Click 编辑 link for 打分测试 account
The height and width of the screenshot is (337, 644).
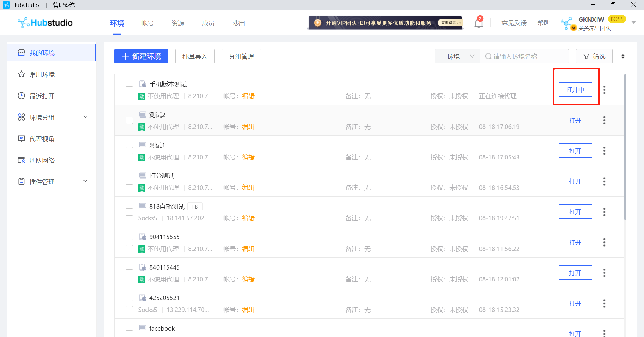(x=248, y=188)
